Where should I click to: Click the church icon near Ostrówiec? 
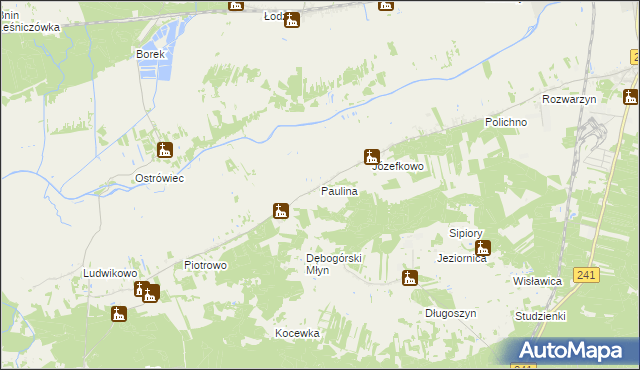click(165, 150)
